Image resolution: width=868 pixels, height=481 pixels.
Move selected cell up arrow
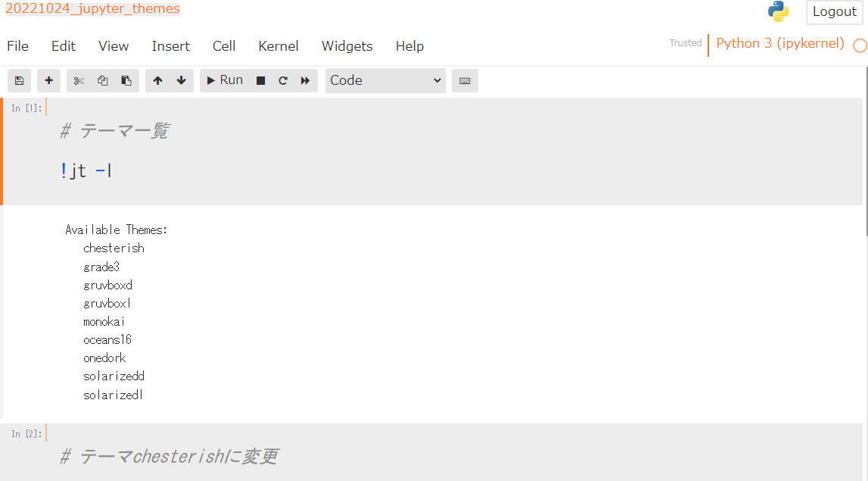(157, 81)
